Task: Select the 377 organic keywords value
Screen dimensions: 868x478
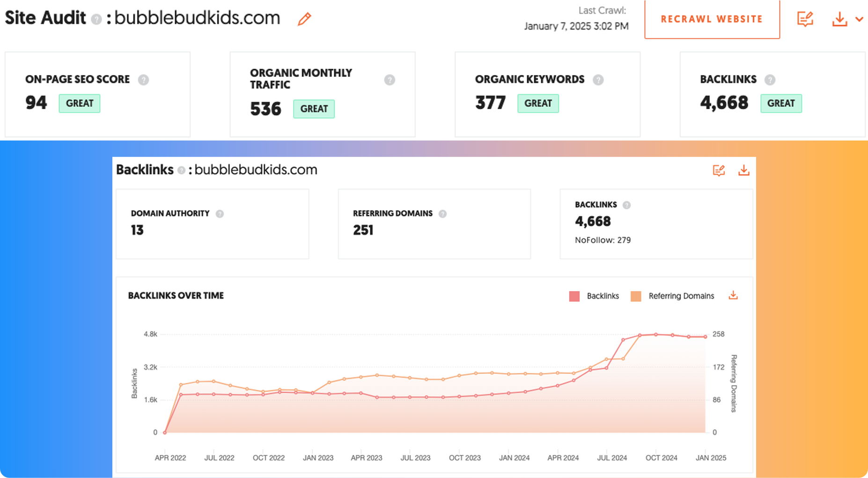Action: [490, 103]
